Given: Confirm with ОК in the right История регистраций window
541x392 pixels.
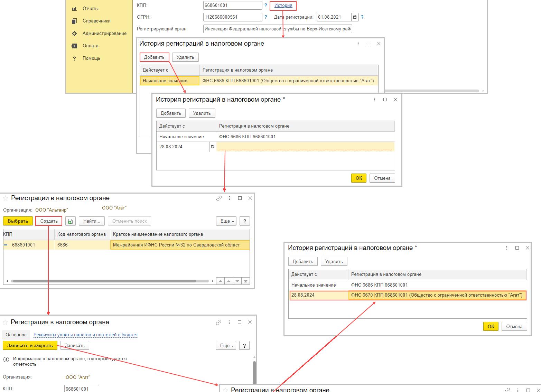Looking at the screenshot, I should pyautogui.click(x=491, y=326).
